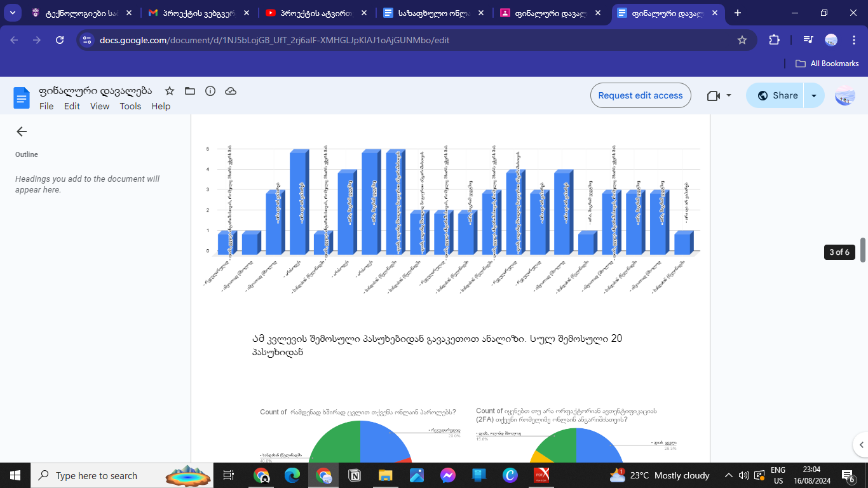Switch to the საზაფხულო ონლაინ Docs tab
This screenshot has width=868, height=488.
pos(432,13)
